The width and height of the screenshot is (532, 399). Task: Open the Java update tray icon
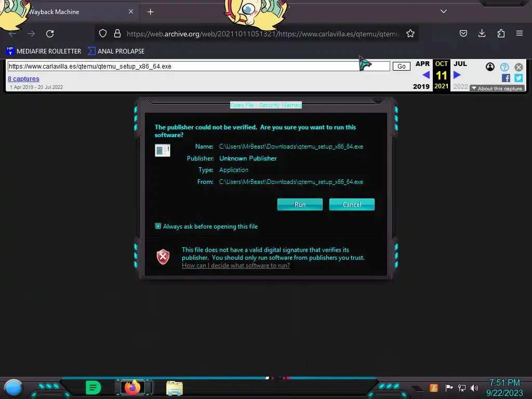pos(434,388)
